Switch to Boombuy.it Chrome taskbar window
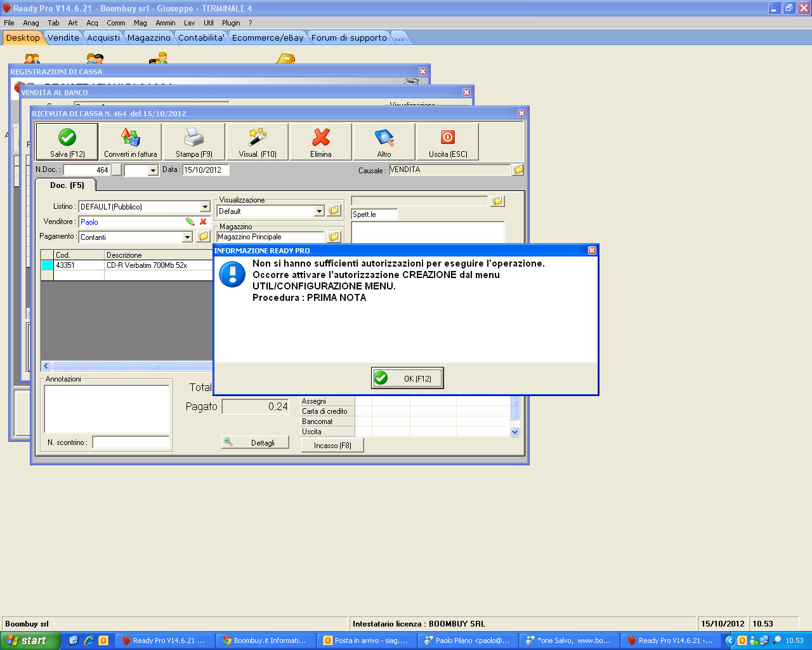The image size is (812, 650). (x=265, y=640)
